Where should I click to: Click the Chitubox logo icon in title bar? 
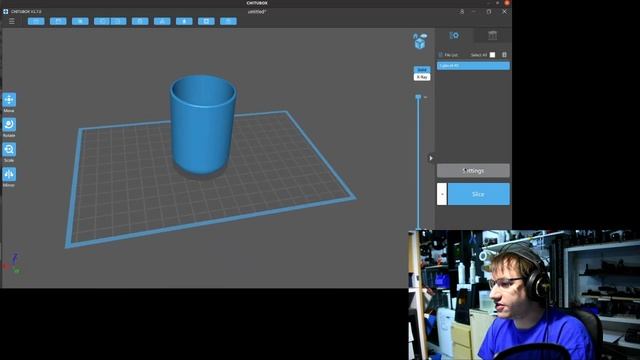(x=6, y=11)
